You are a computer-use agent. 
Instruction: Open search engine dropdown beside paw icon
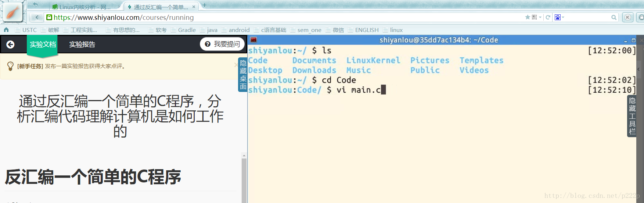click(563, 17)
